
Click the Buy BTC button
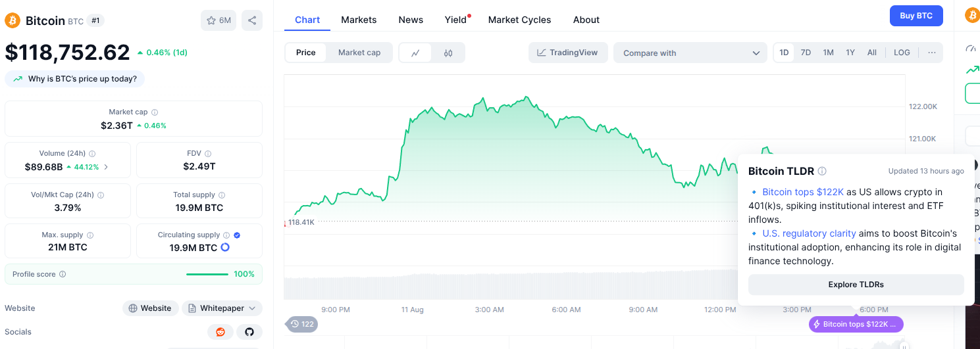[916, 16]
